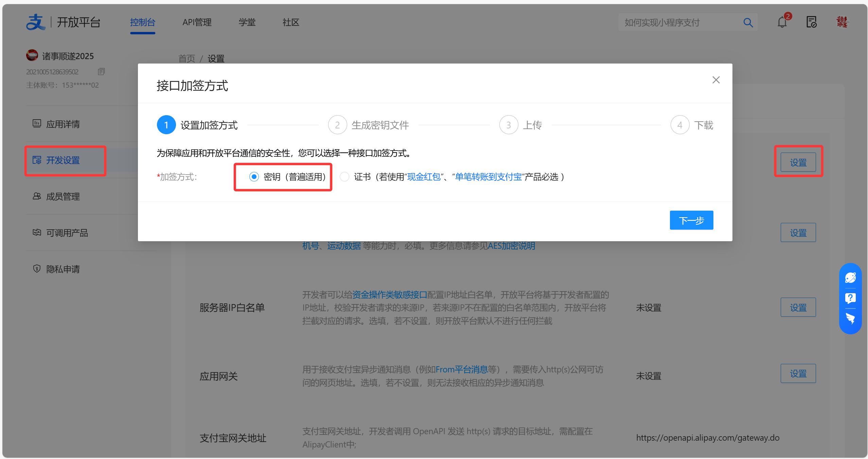The width and height of the screenshot is (868, 459).
Task: Select the 证书 radio option
Action: (x=344, y=177)
